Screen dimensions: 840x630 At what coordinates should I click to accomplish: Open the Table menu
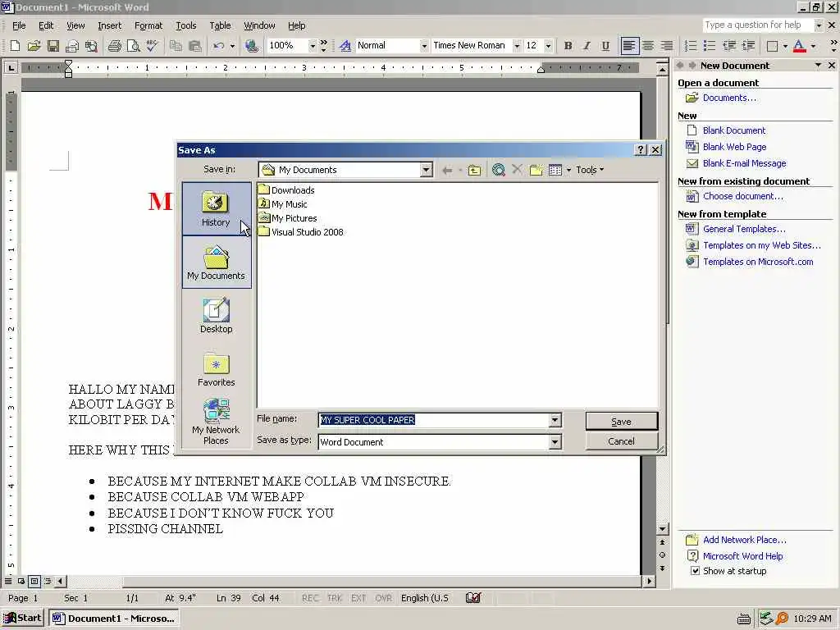click(x=220, y=25)
